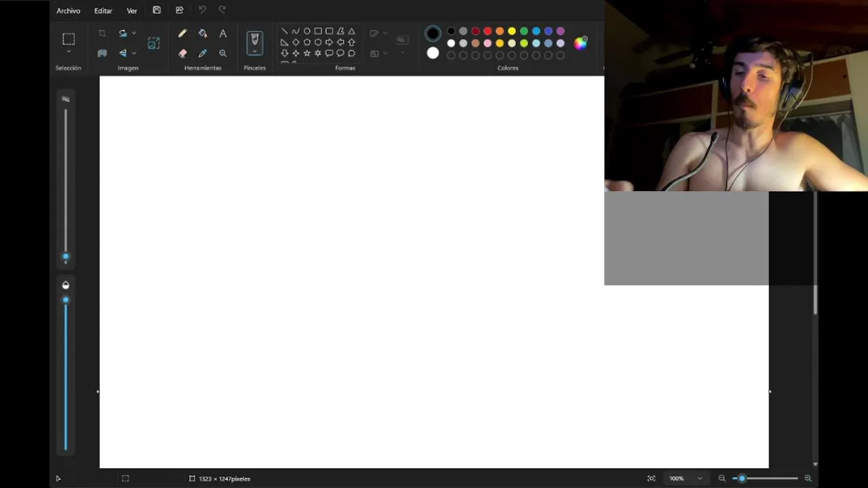The height and width of the screenshot is (488, 868).
Task: Choose the rectangle shape
Action: click(x=318, y=31)
